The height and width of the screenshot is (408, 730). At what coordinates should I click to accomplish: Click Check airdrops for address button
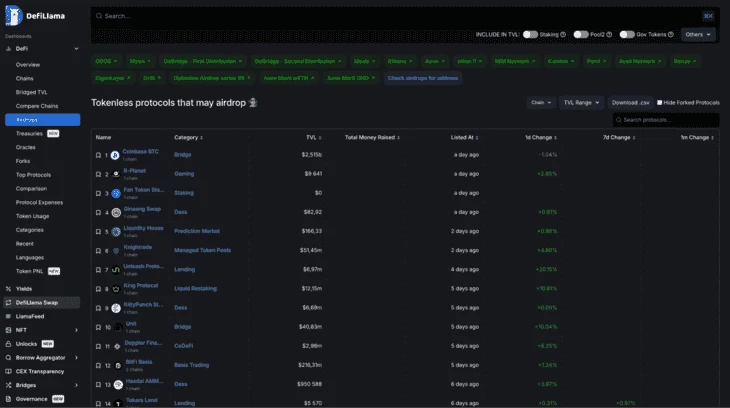423,78
